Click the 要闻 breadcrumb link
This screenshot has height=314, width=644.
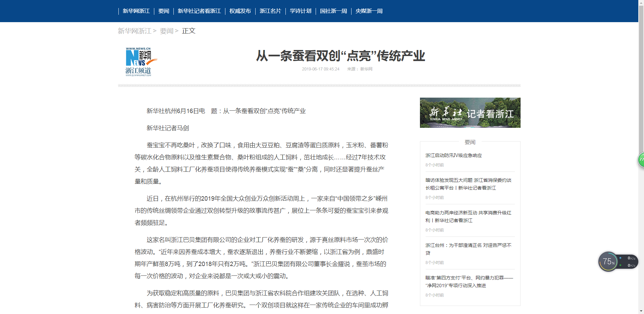(x=167, y=31)
